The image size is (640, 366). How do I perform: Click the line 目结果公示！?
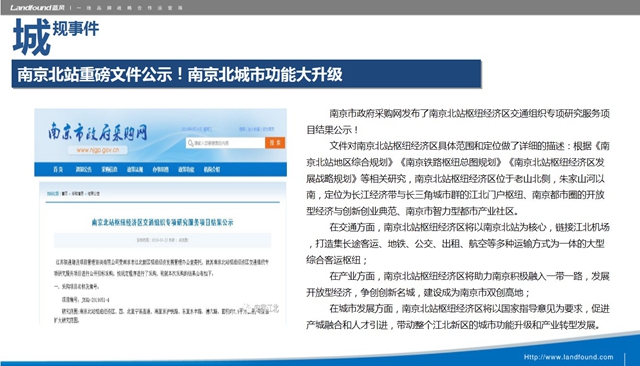point(333,130)
